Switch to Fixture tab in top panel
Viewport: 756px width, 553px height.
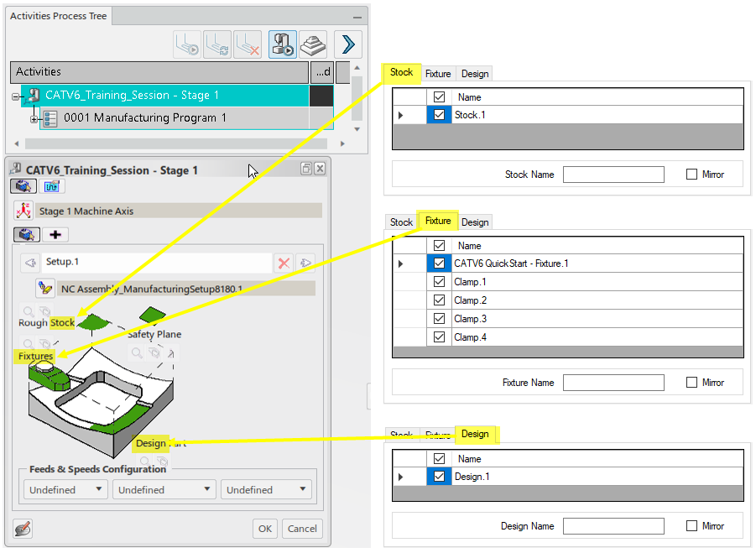point(438,74)
